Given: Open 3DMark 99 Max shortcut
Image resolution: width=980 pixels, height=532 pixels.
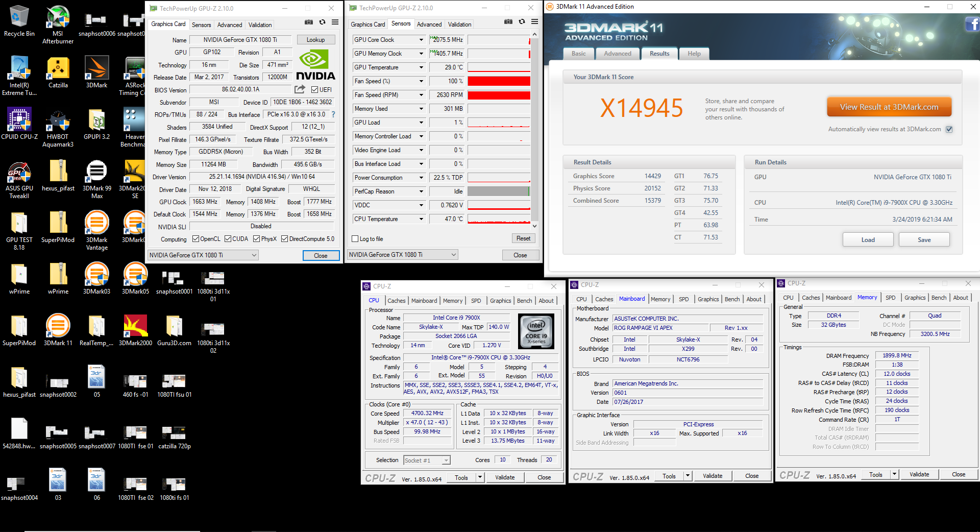Looking at the screenshot, I should [96, 179].
